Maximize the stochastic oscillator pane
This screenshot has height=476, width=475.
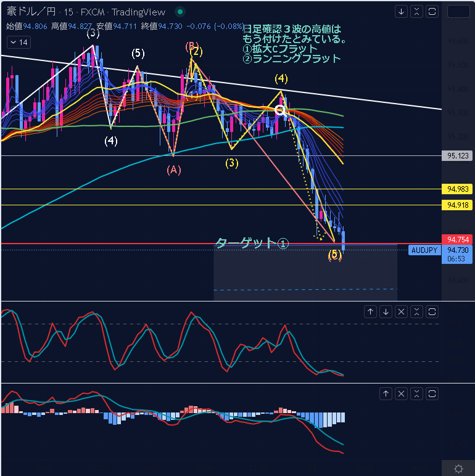click(432, 311)
